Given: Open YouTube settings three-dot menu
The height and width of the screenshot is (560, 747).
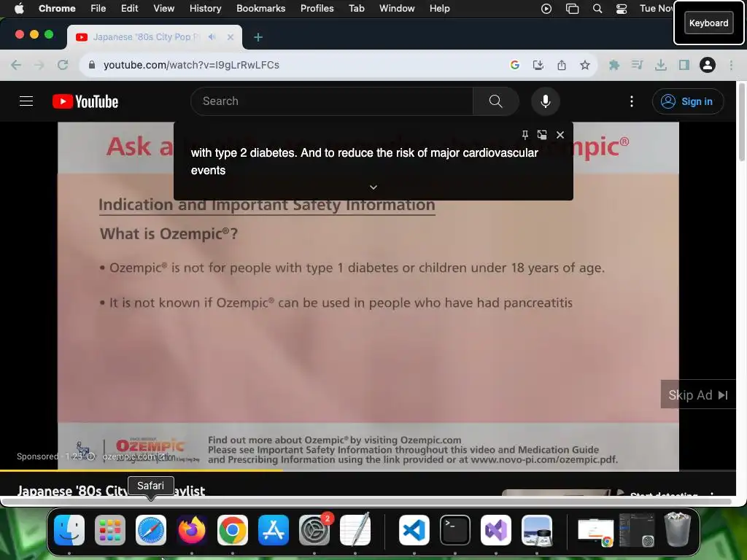Looking at the screenshot, I should click(632, 101).
